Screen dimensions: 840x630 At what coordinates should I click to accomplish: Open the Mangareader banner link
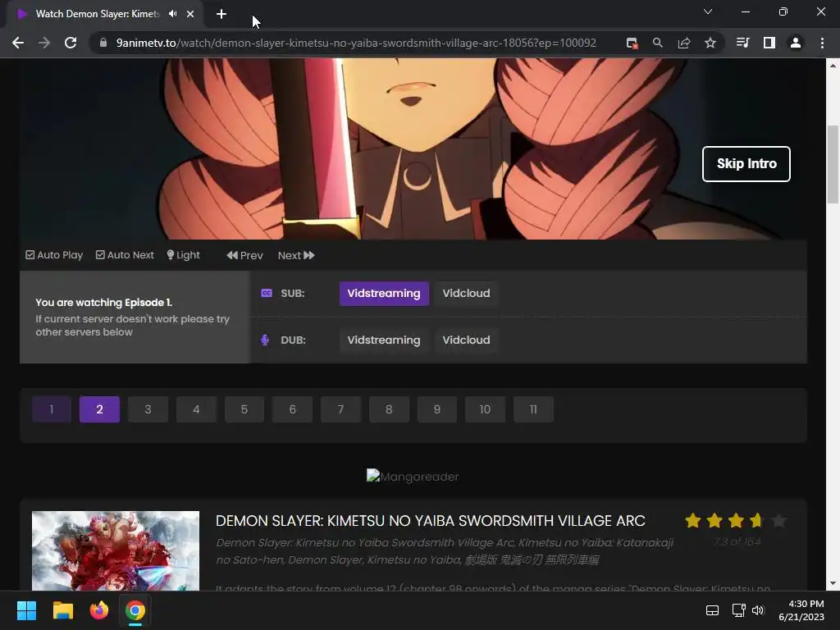(x=413, y=477)
